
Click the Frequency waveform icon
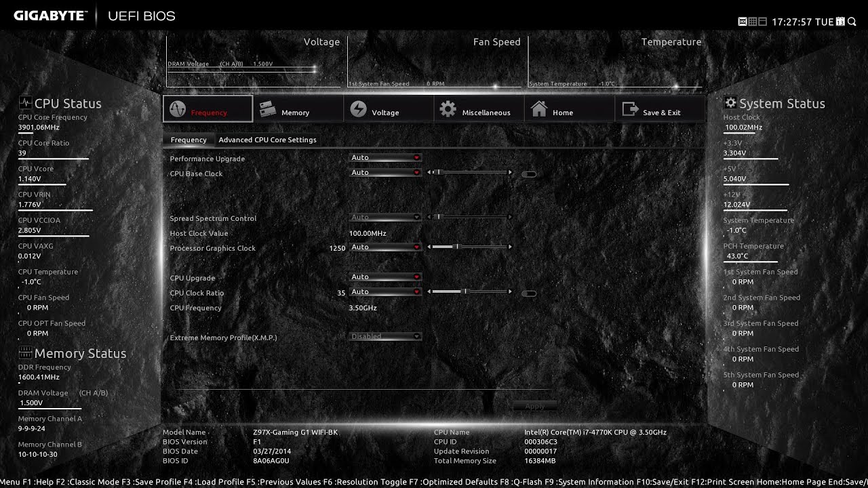[x=178, y=108]
